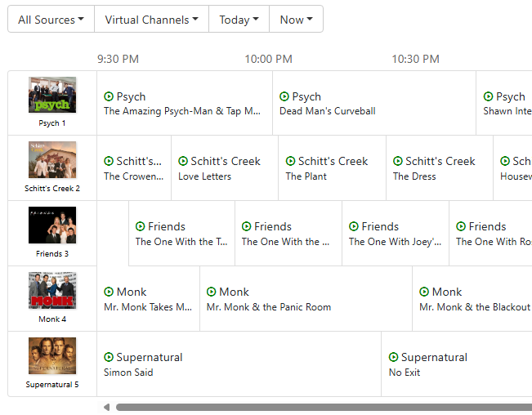
Task: Click scrollbar left arrow
Action: 105,407
